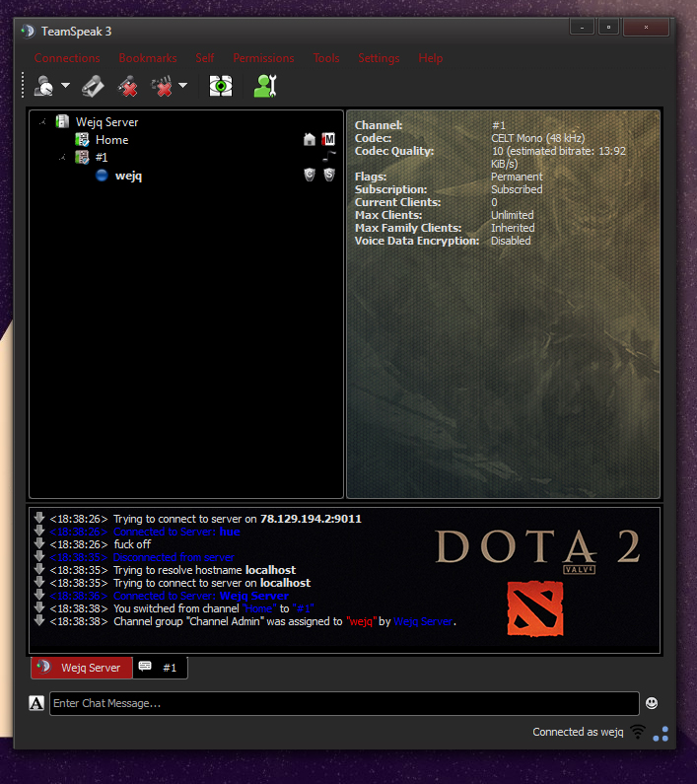Click wejq's Server Admin S badge icon
697x784 pixels.
click(x=329, y=175)
